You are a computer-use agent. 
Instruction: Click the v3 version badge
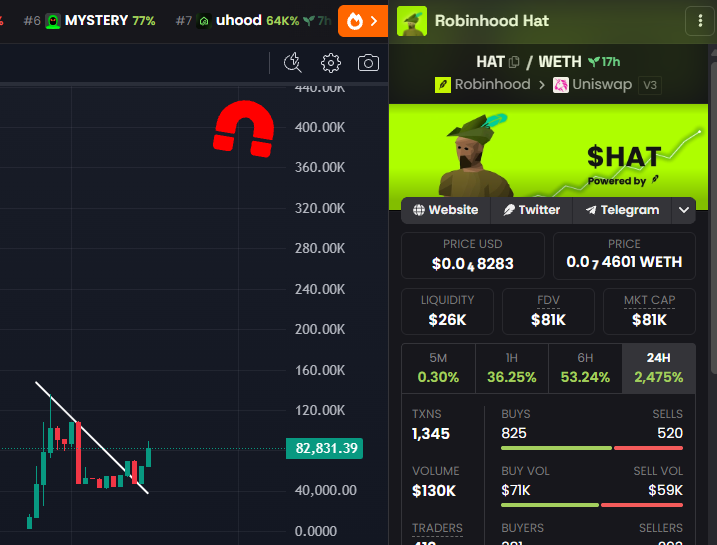(x=650, y=85)
